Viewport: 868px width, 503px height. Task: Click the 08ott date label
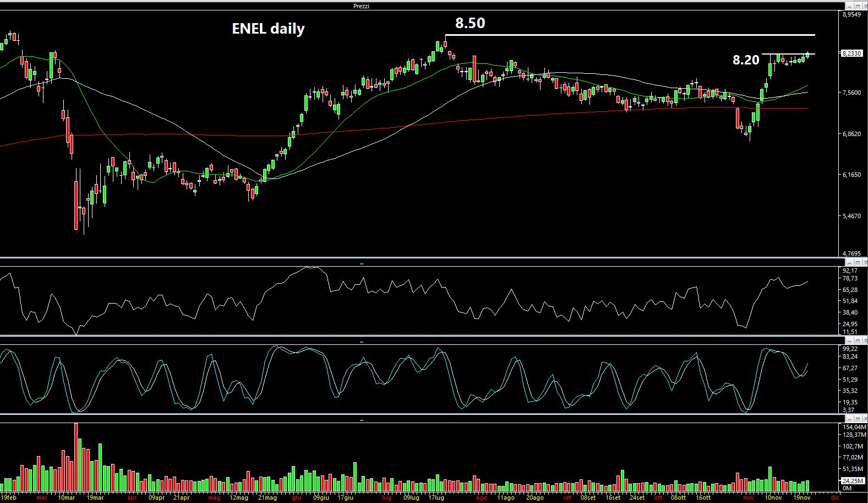(679, 497)
